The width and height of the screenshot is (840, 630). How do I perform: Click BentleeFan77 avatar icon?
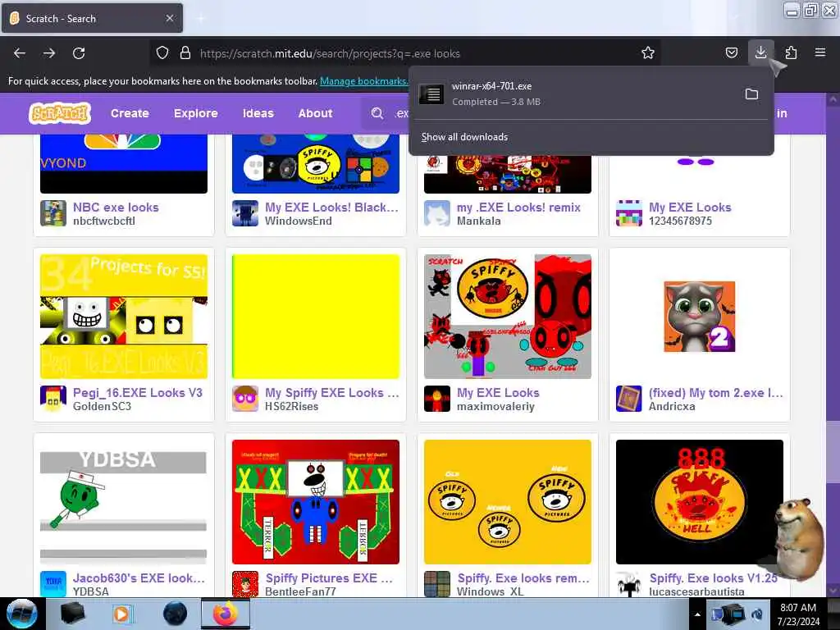245,584
